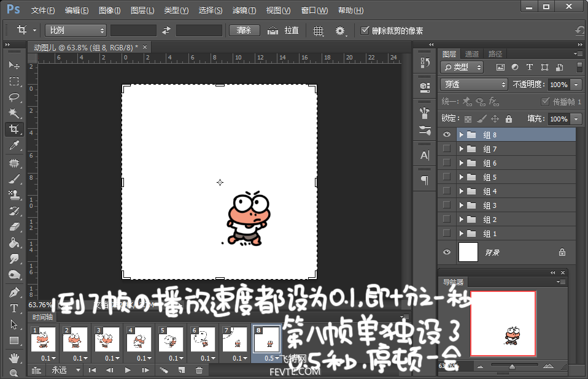Show the 组 5 layer group
The height and width of the screenshot is (379, 588).
(x=447, y=177)
